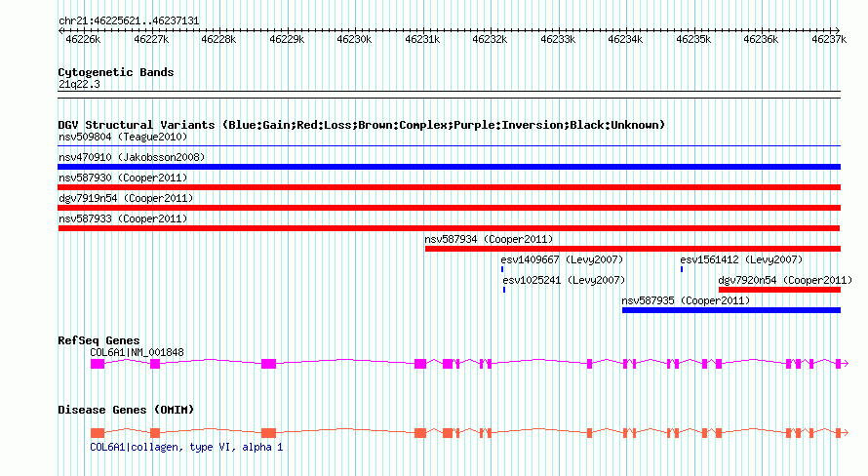This screenshot has width=868, height=476.
Task: Open the COL6A1|NM_001848 gene label
Action: (137, 352)
